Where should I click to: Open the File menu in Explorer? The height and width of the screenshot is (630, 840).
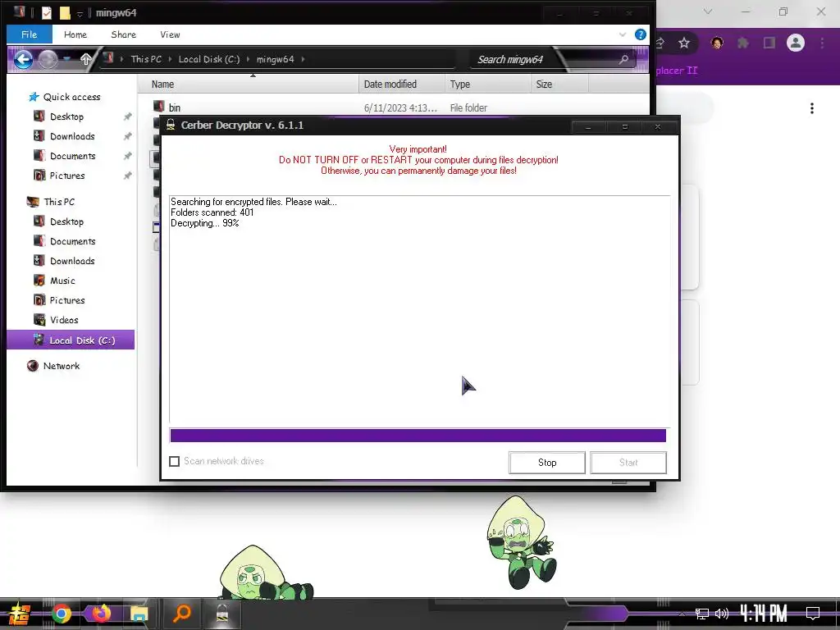pyautogui.click(x=30, y=34)
